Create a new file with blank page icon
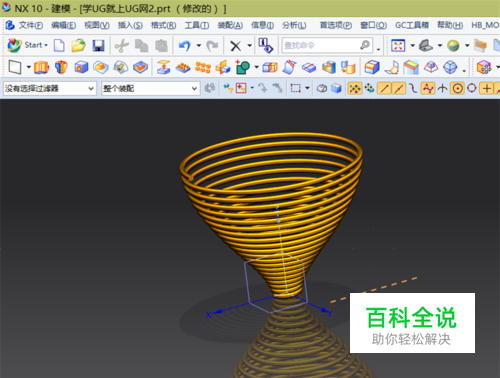Image resolution: width=500 pixels, height=378 pixels. pos(59,45)
